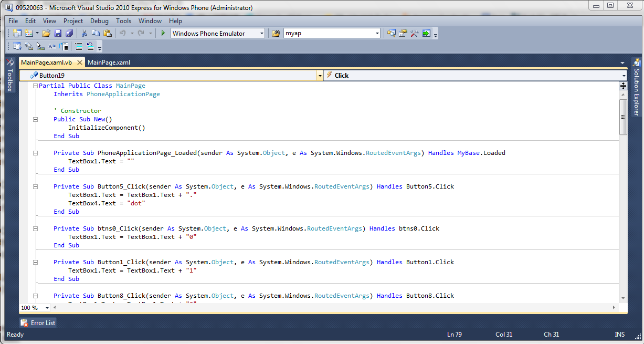
Task: Click the Save All toolbar icon
Action: pos(69,34)
